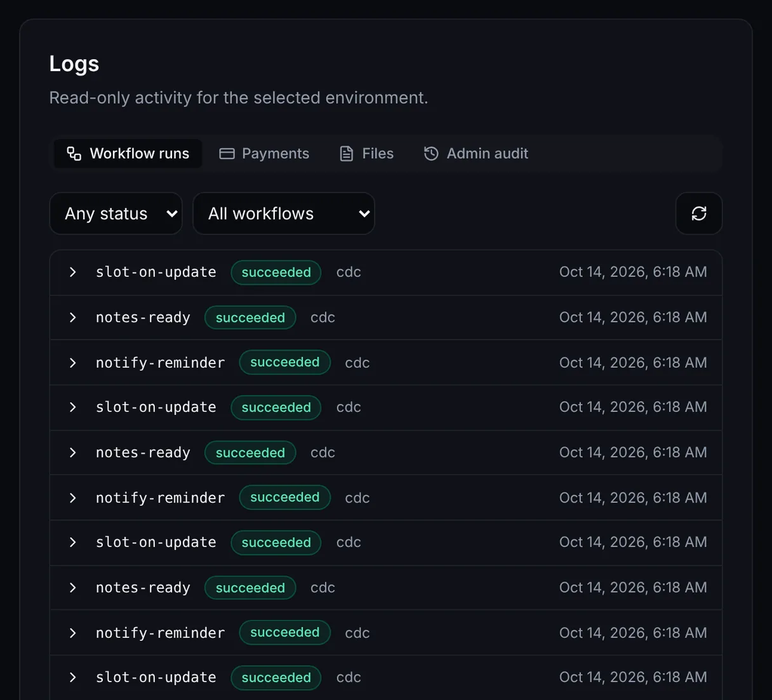Click the first notify-reminder workflow name

point(160,363)
